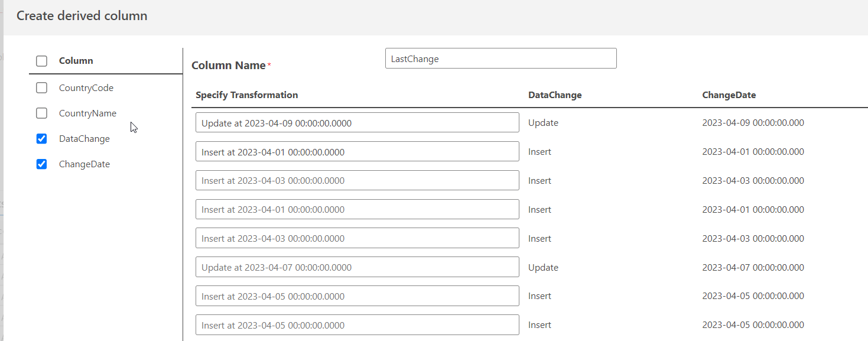Uncheck the ChangeDate column checkbox
868x341 pixels.
[41, 164]
